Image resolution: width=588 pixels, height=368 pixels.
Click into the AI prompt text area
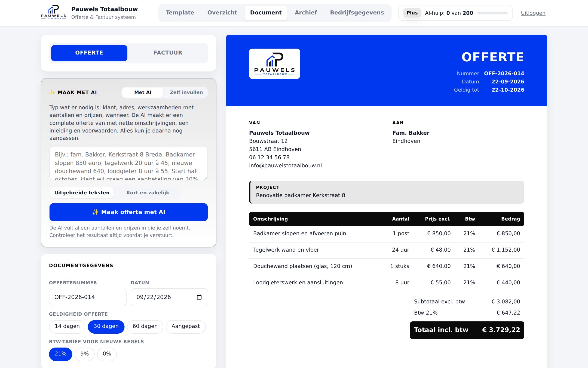point(128,163)
